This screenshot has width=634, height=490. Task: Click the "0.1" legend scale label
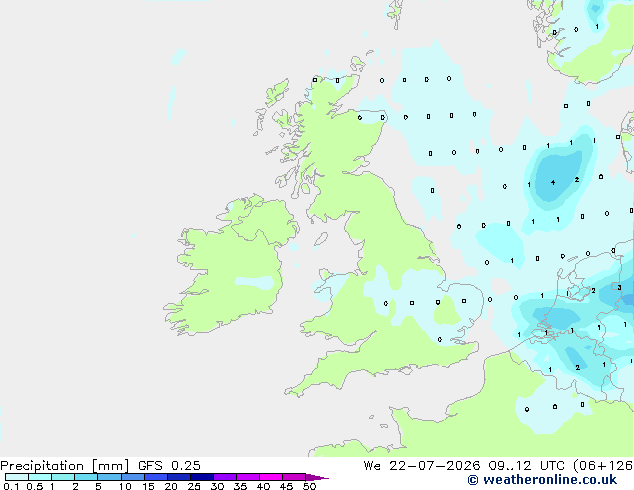pos(11,486)
